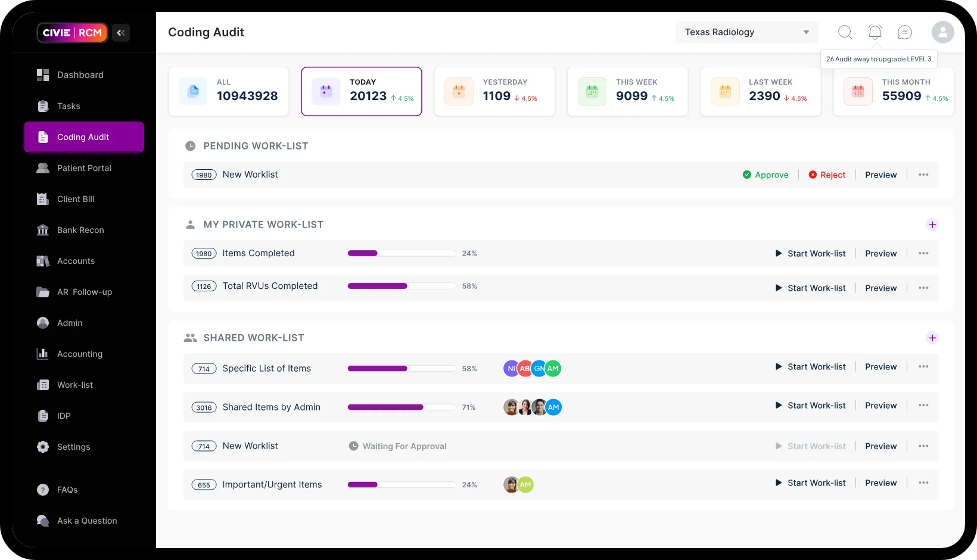Image resolution: width=977 pixels, height=560 pixels.
Task: Open the AR Follow-up sidebar icon
Action: click(42, 292)
